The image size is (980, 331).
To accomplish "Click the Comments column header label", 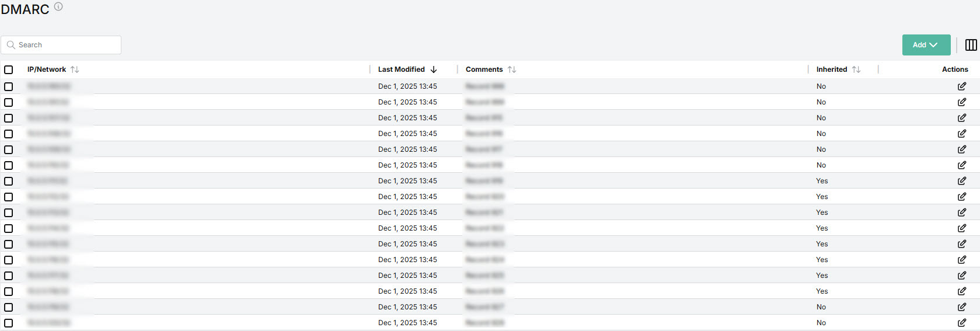I will [484, 69].
